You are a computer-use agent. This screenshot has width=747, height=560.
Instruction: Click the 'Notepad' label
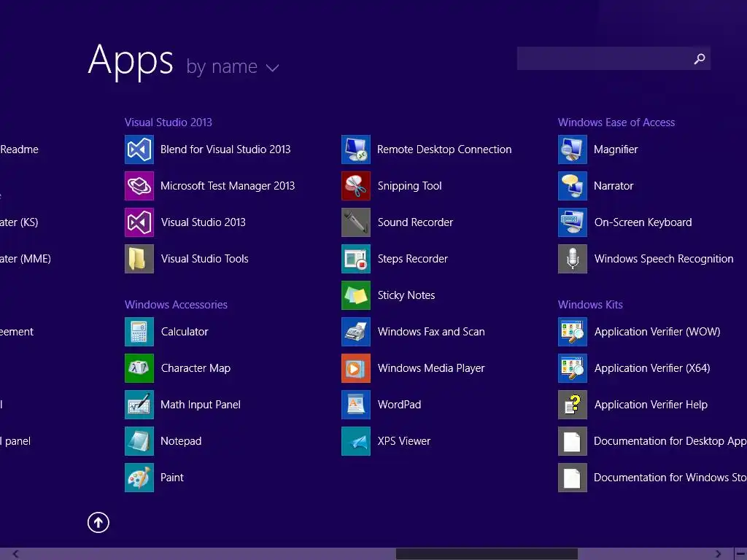(181, 441)
